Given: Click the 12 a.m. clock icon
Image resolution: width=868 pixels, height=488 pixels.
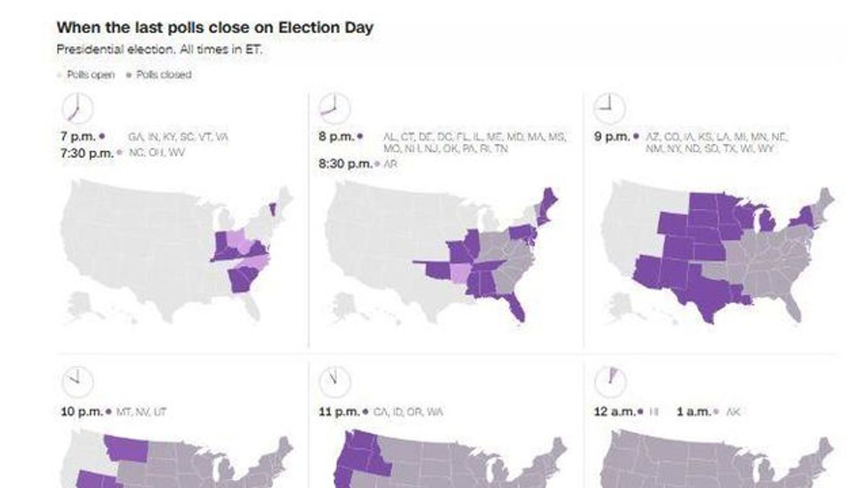Looking at the screenshot, I should click(x=609, y=382).
